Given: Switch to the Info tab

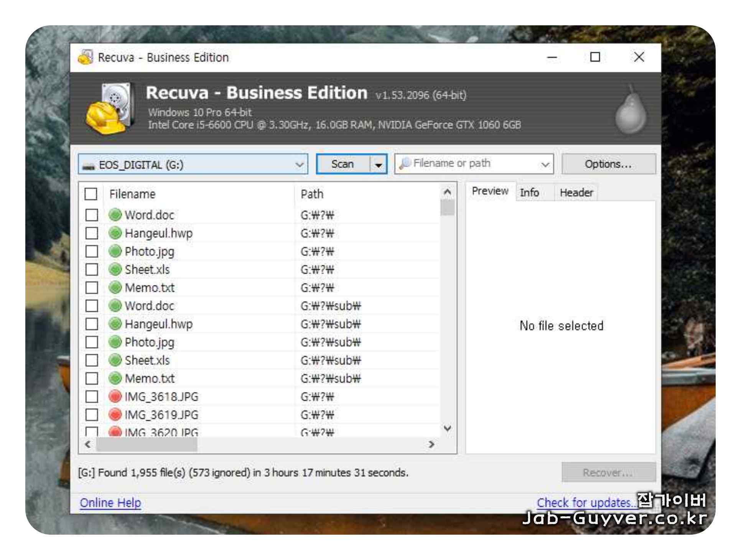Looking at the screenshot, I should (529, 193).
